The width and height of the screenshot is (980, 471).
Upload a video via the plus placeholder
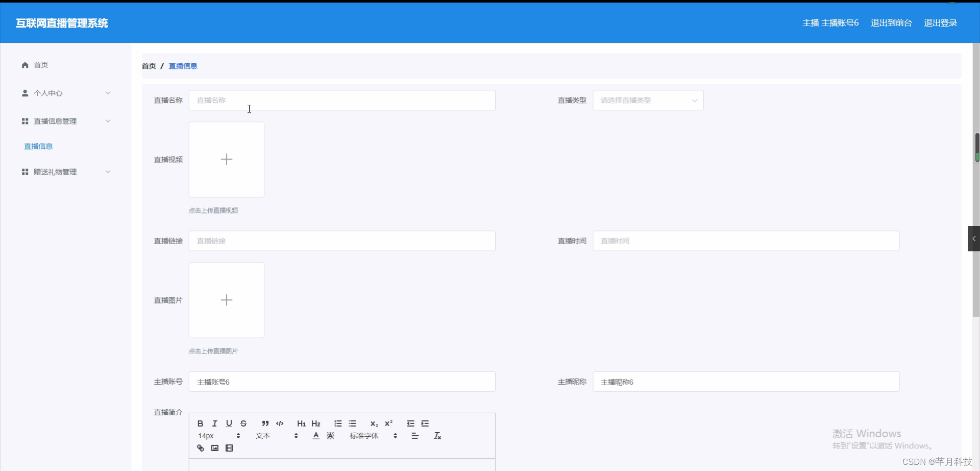[x=226, y=159]
